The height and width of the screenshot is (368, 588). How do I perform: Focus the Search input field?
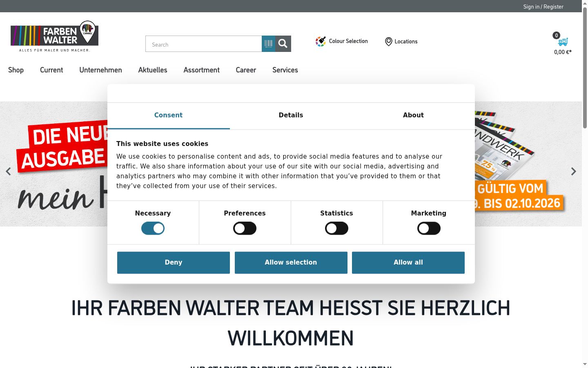coord(203,44)
